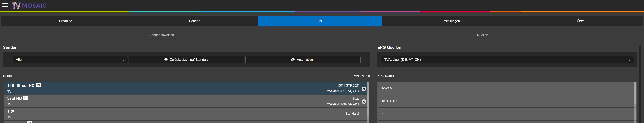The width and height of the screenshot is (644, 123).
Task: Go to the Über tab
Action: click(x=580, y=21)
